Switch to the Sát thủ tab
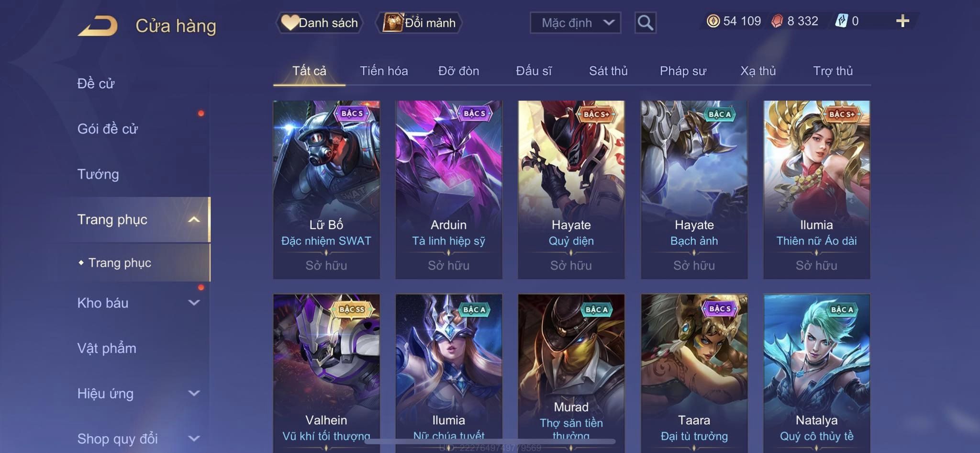Image resolution: width=980 pixels, height=453 pixels. pos(608,71)
